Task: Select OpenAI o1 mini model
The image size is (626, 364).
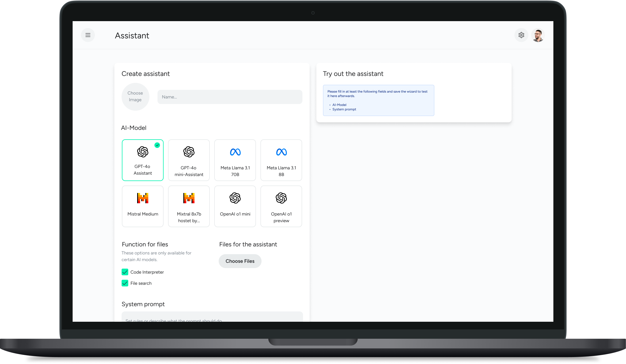Action: [x=235, y=206]
